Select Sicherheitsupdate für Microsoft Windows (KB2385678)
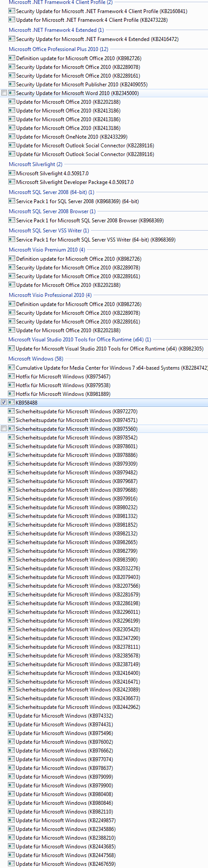 pyautogui.click(x=78, y=656)
